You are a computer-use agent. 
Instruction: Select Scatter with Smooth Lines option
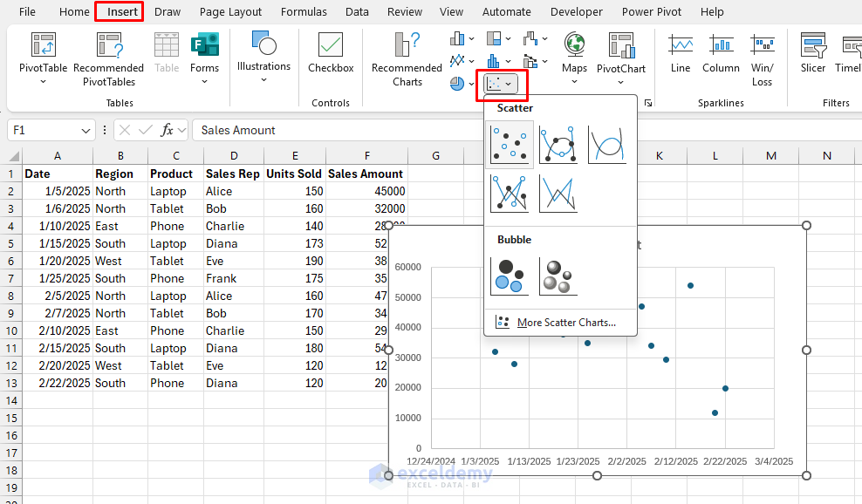pos(607,145)
